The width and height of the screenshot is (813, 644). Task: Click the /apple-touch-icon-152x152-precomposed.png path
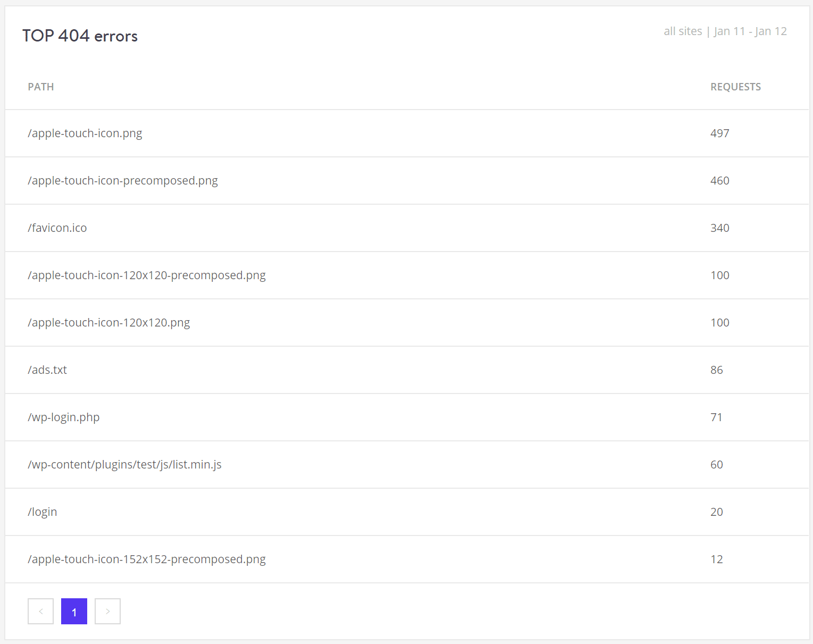click(147, 559)
